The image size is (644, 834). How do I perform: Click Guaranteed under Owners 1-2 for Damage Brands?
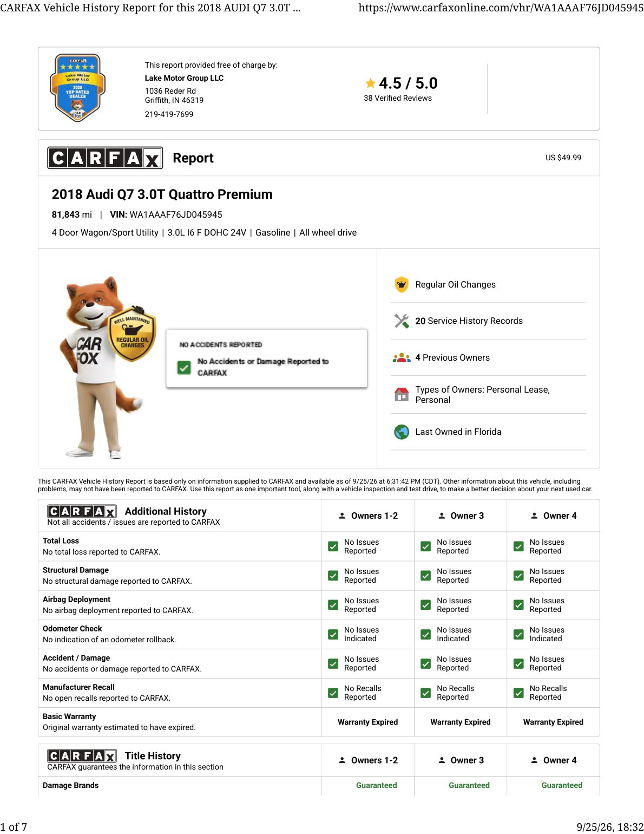[x=377, y=785]
